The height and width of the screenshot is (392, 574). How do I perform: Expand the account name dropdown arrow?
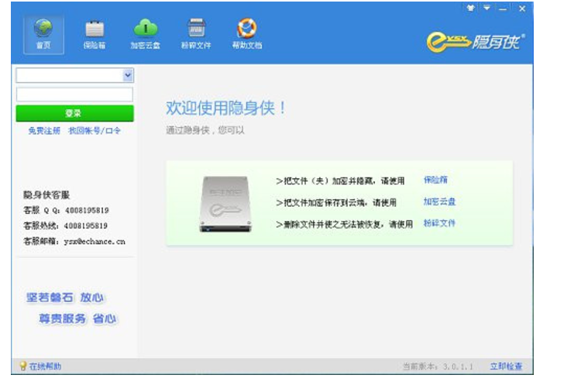tap(128, 75)
